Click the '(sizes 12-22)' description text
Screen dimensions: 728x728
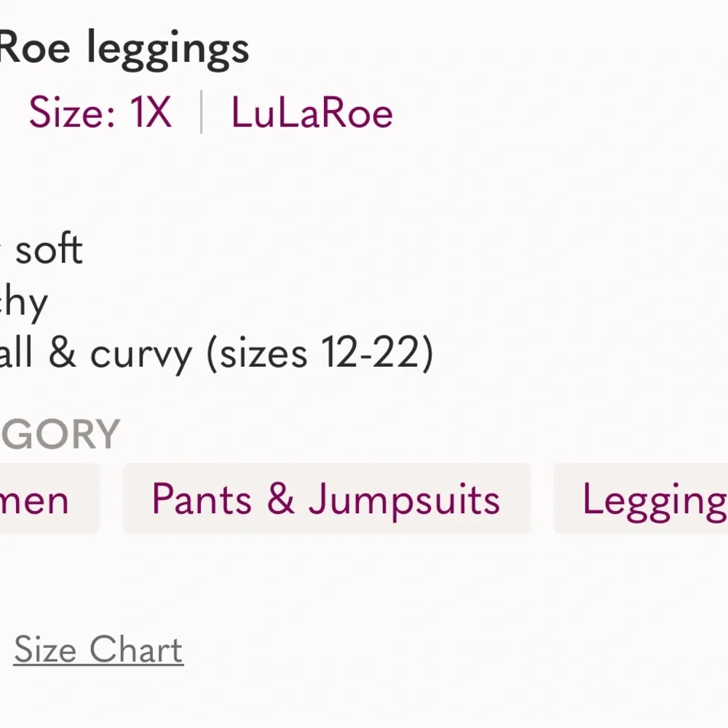320,354
